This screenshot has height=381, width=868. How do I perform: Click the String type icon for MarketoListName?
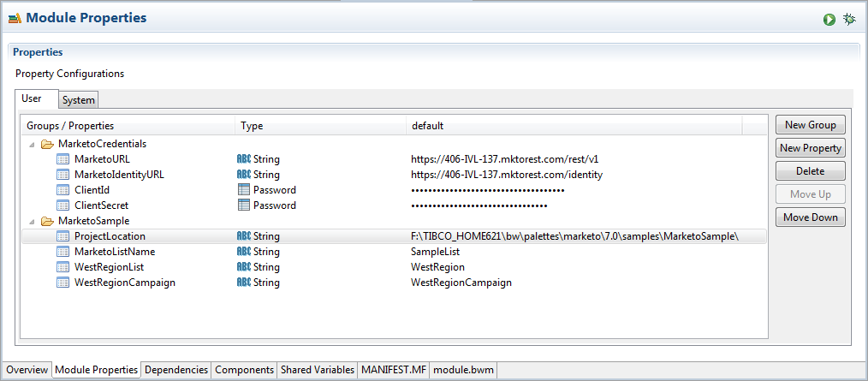point(244,252)
